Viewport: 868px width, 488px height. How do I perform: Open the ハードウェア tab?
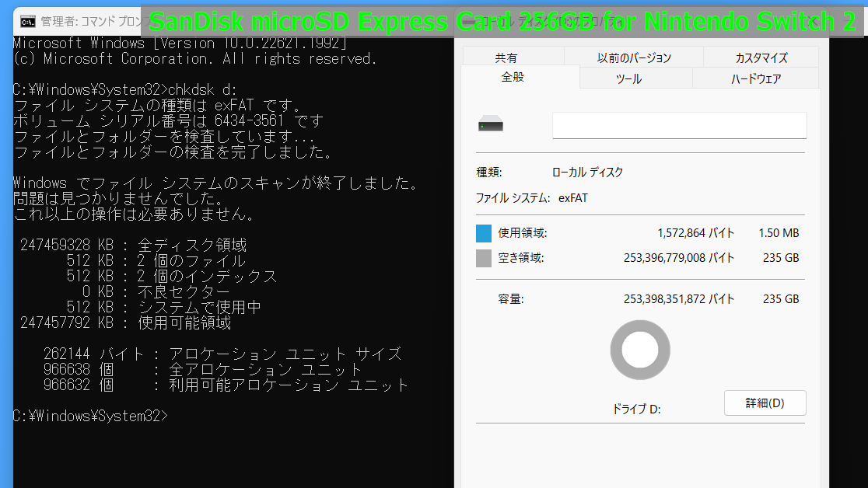(x=755, y=78)
